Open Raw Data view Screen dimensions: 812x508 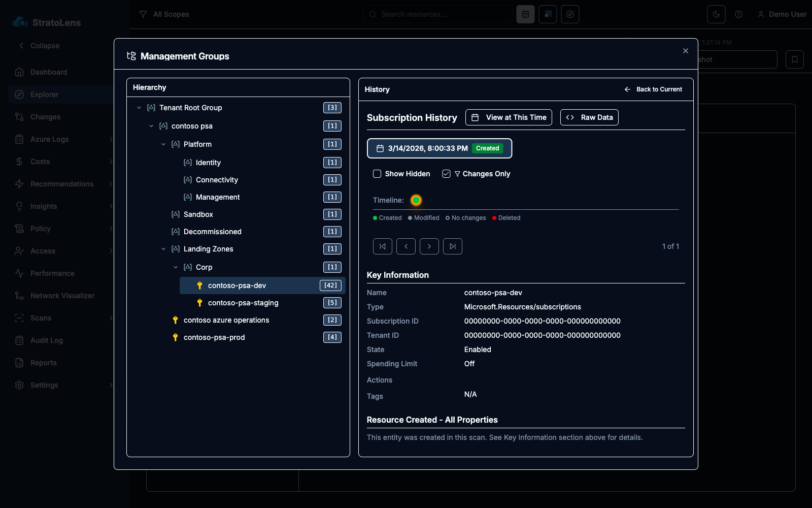(589, 117)
